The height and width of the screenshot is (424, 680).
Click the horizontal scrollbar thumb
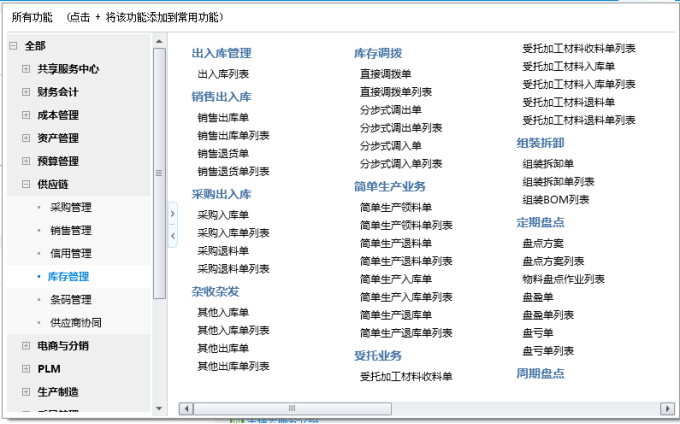coord(290,409)
